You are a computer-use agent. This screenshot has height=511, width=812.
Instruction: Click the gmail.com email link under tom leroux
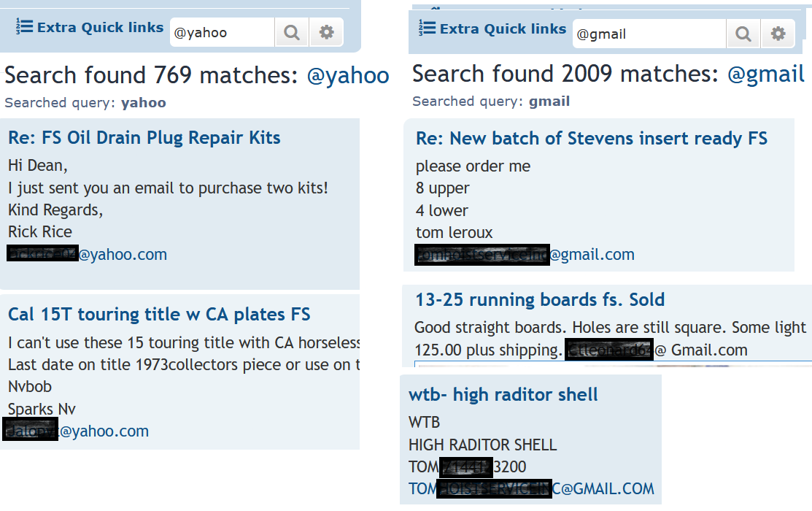[x=592, y=255]
